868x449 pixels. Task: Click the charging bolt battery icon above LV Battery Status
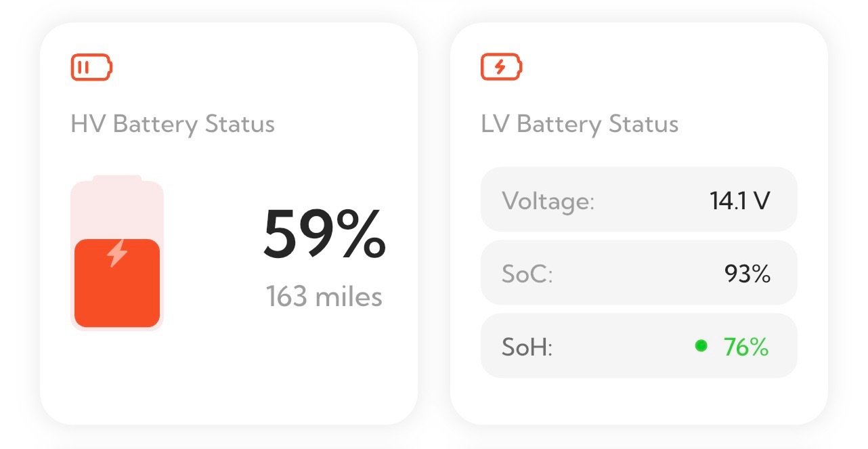502,67
